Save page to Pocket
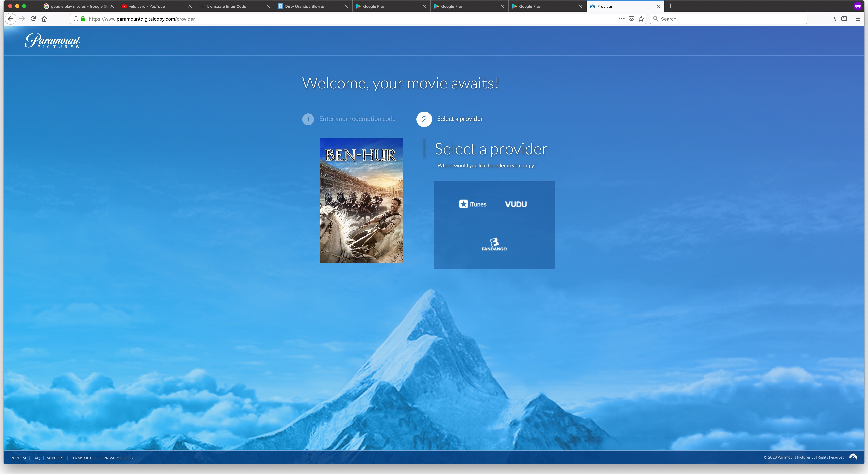 coord(631,19)
